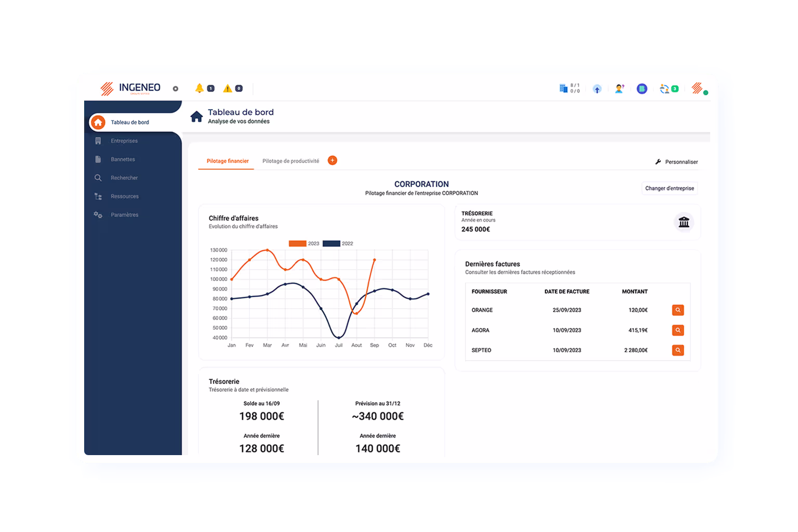The image size is (798, 532).
Task: Open the bell notifications icon
Action: coord(199,88)
